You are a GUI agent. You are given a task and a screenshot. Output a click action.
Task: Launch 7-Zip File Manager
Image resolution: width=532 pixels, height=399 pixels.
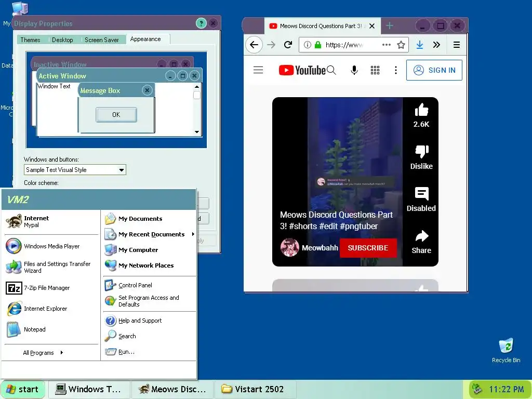point(51,288)
